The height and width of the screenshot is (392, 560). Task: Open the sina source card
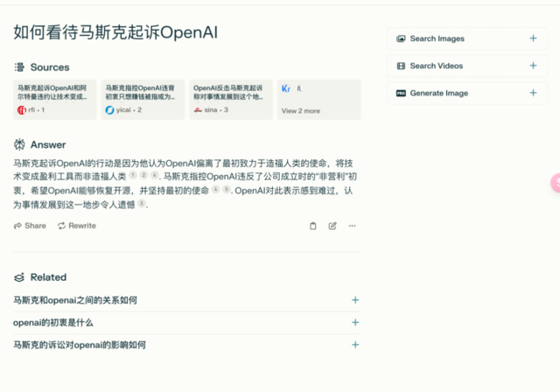(x=231, y=100)
